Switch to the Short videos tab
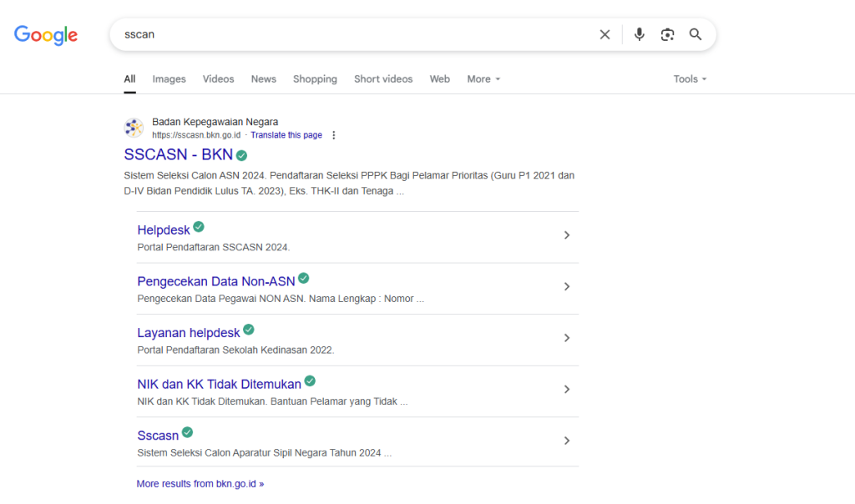Image resolution: width=855 pixels, height=504 pixels. (383, 79)
